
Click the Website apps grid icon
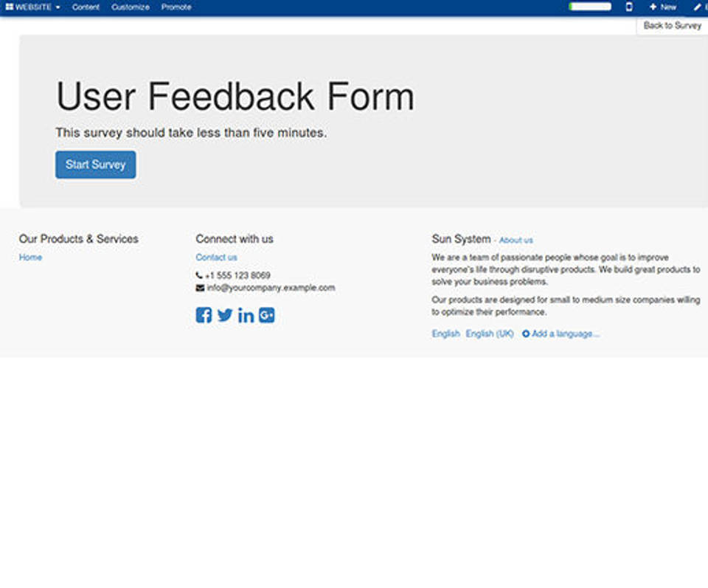[x=10, y=7]
